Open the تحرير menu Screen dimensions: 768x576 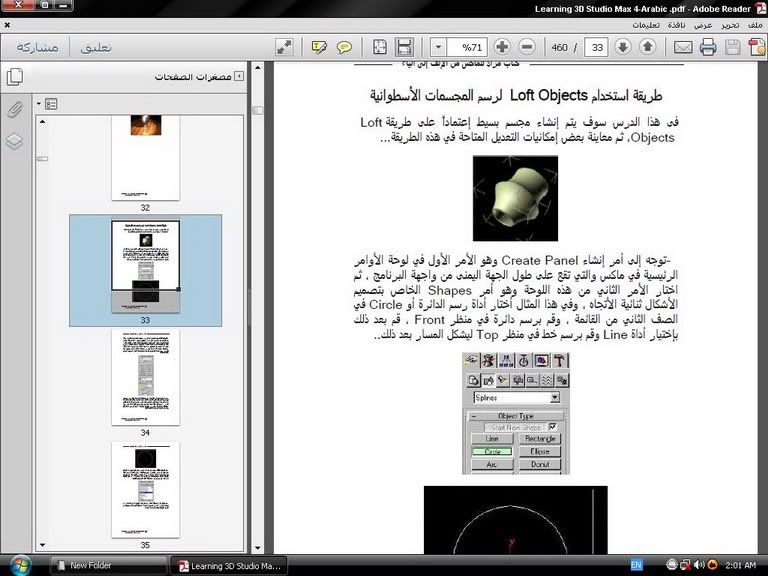tap(730, 25)
